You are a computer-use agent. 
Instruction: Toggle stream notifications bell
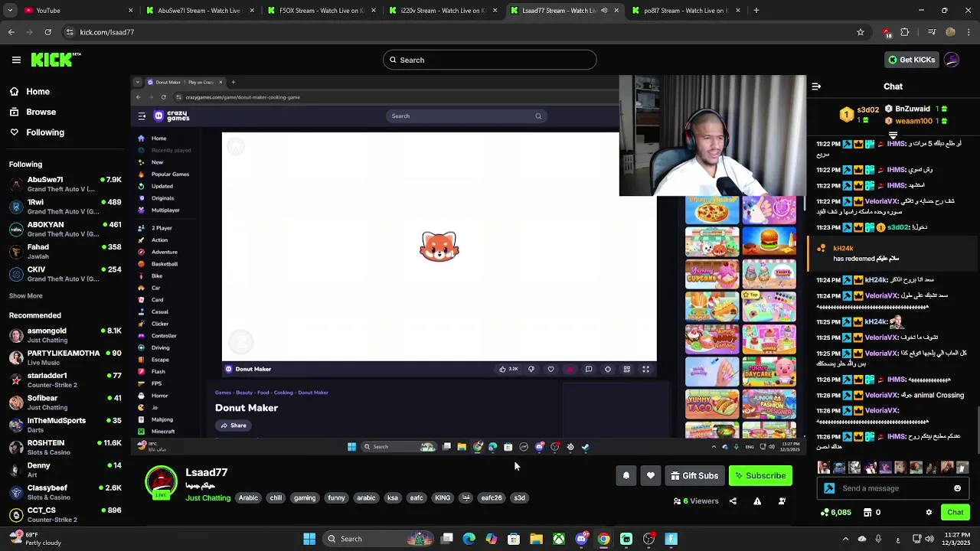coord(626,476)
